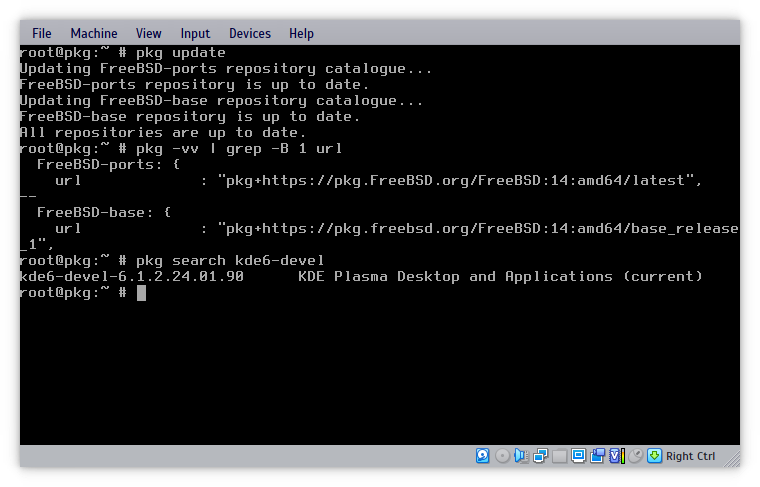Screen dimensions: 760x487
Task: Click the optical disc status icon
Action: 502,456
